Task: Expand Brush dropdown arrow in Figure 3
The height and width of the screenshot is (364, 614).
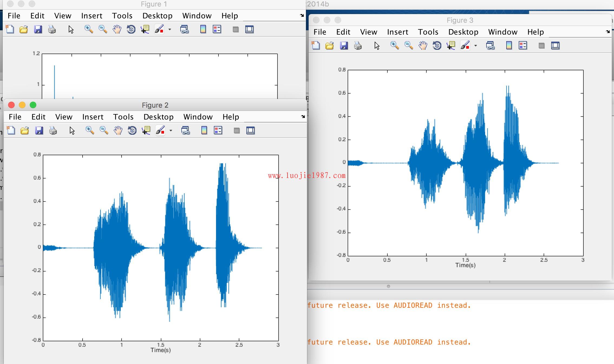Action: [476, 46]
